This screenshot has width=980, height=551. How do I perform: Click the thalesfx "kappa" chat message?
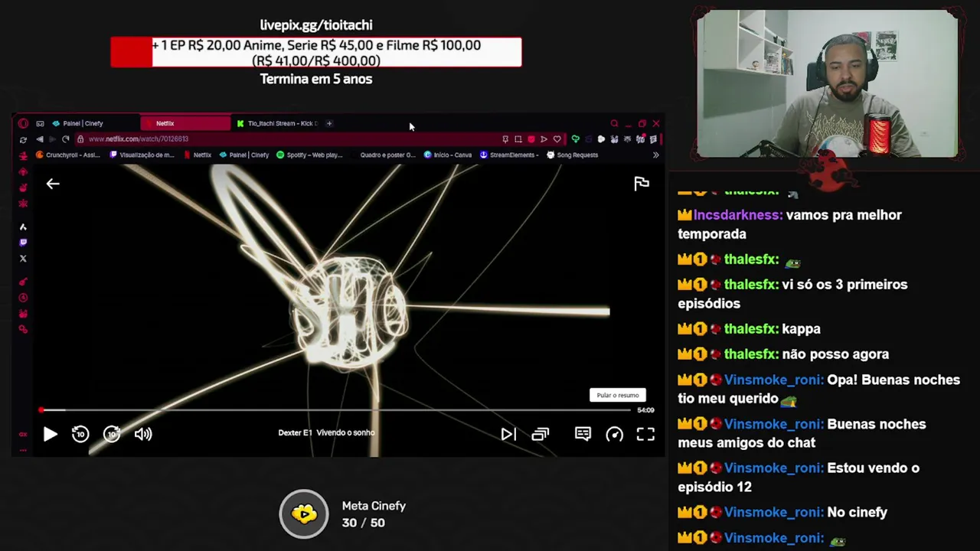click(801, 329)
